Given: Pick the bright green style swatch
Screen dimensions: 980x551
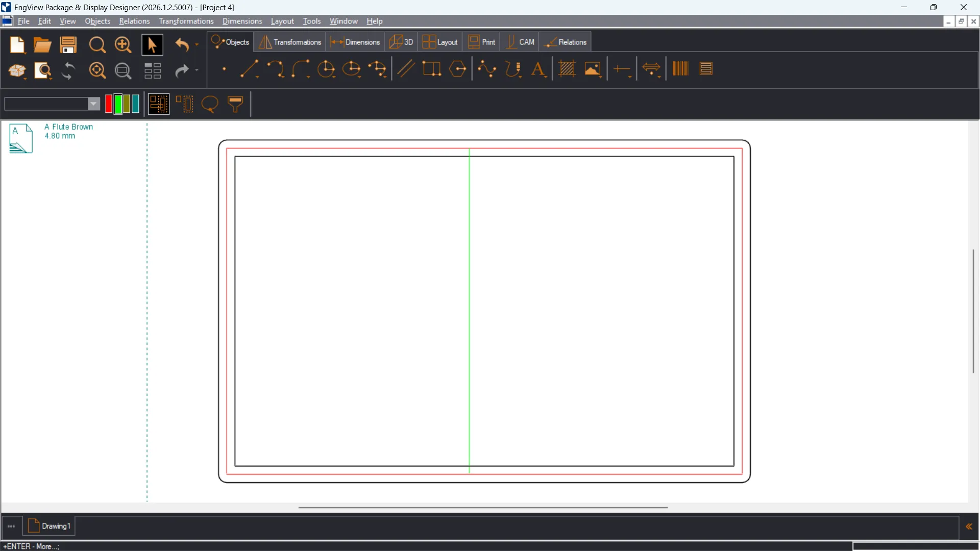Looking at the screenshot, I should (x=118, y=104).
